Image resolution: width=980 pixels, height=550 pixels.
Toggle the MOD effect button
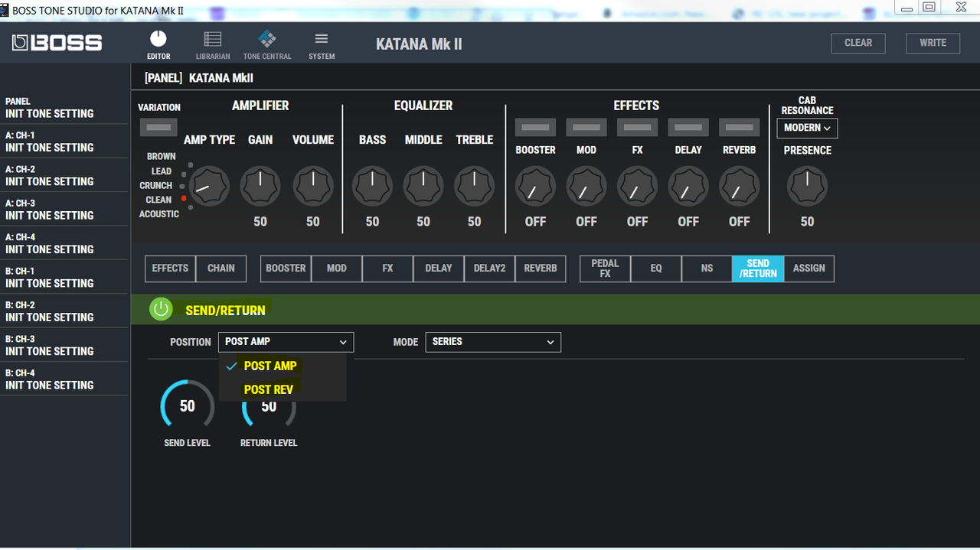(x=586, y=127)
